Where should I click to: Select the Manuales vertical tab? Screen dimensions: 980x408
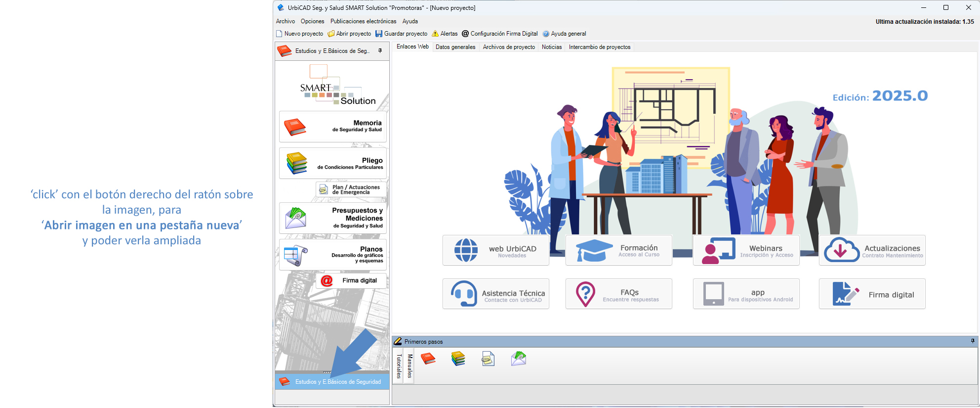point(409,366)
